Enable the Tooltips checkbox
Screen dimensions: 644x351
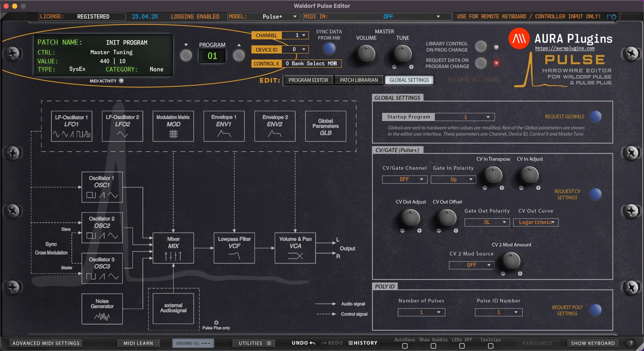490,346
